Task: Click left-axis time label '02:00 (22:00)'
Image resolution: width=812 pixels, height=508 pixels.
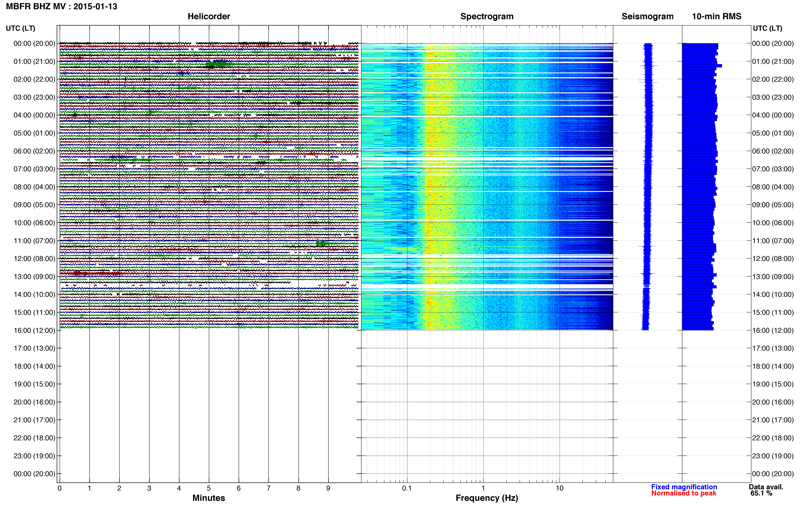Action: coord(34,79)
